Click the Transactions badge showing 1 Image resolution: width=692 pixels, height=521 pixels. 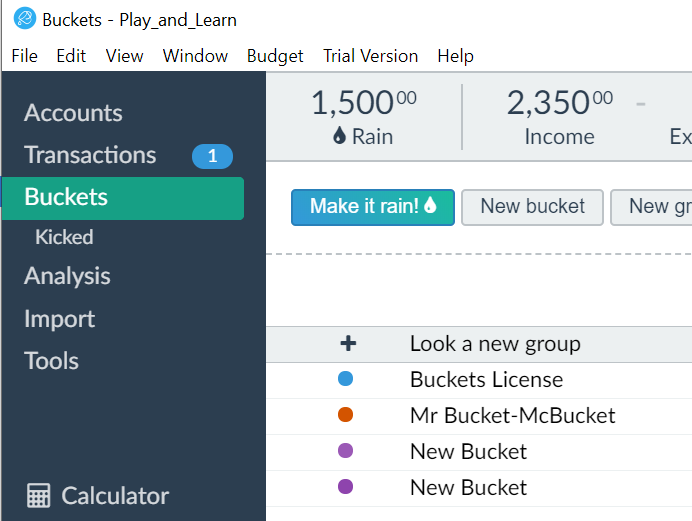(x=212, y=156)
